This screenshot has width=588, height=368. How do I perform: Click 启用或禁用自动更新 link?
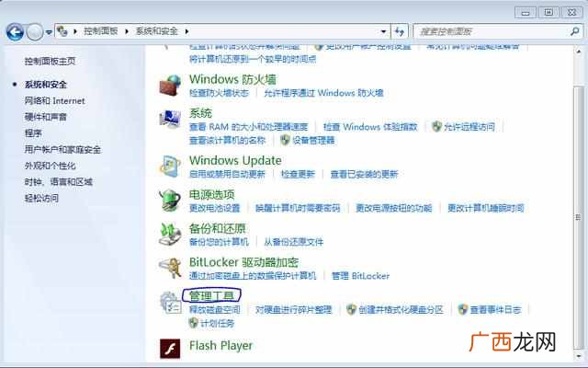click(227, 174)
